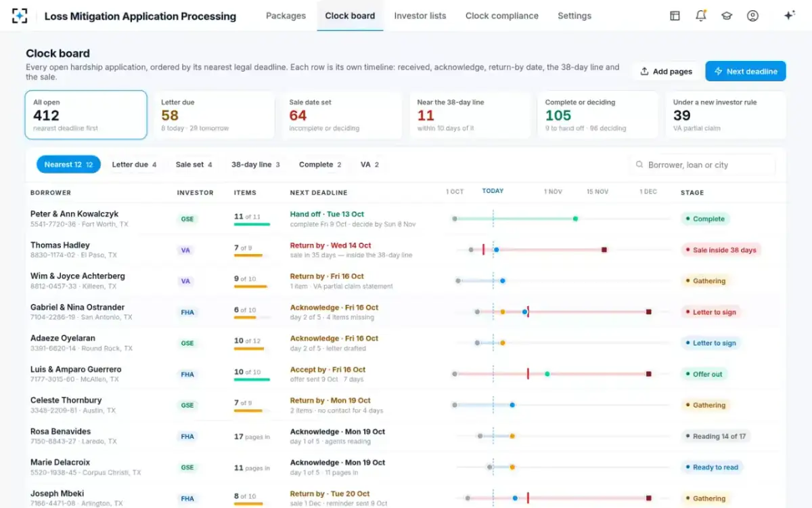Click the Offer out stage badge

coord(704,374)
